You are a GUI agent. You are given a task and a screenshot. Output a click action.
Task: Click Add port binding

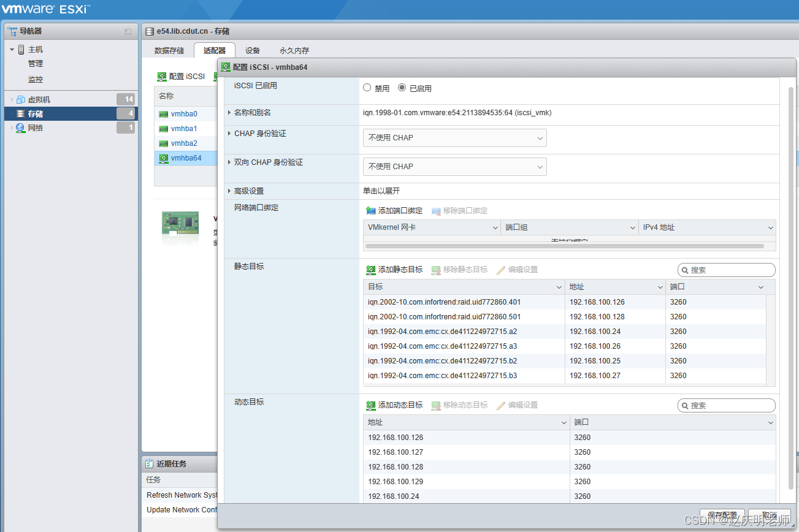click(394, 210)
